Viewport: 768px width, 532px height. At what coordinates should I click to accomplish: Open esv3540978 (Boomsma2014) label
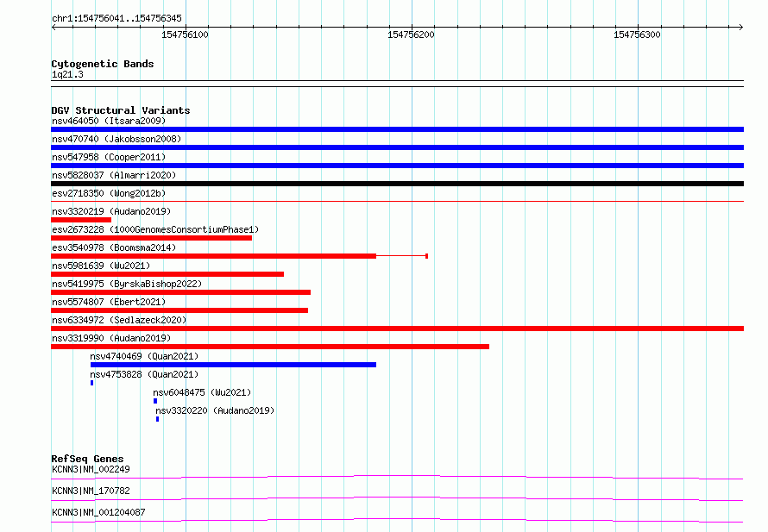(114, 247)
